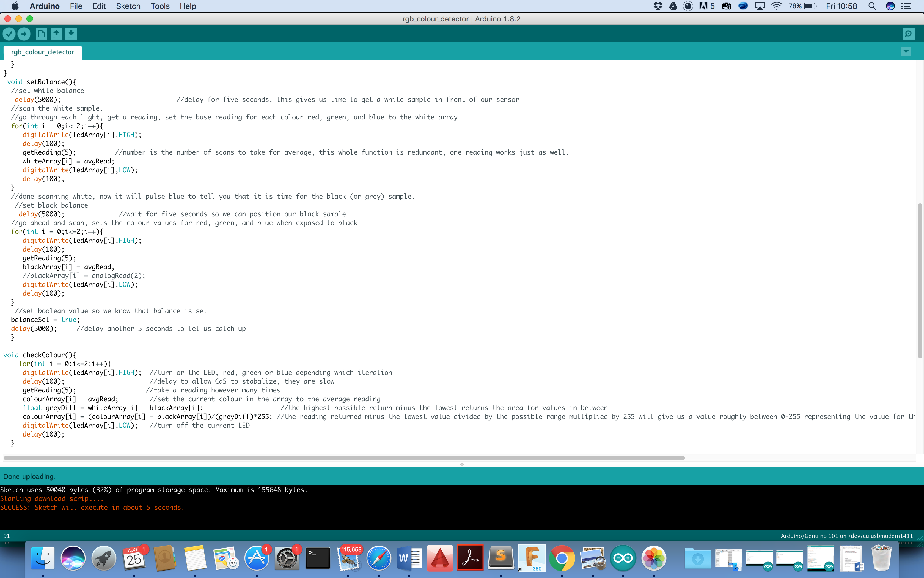This screenshot has height=578, width=924.
Task: Open the Sketch menu
Action: pos(128,6)
